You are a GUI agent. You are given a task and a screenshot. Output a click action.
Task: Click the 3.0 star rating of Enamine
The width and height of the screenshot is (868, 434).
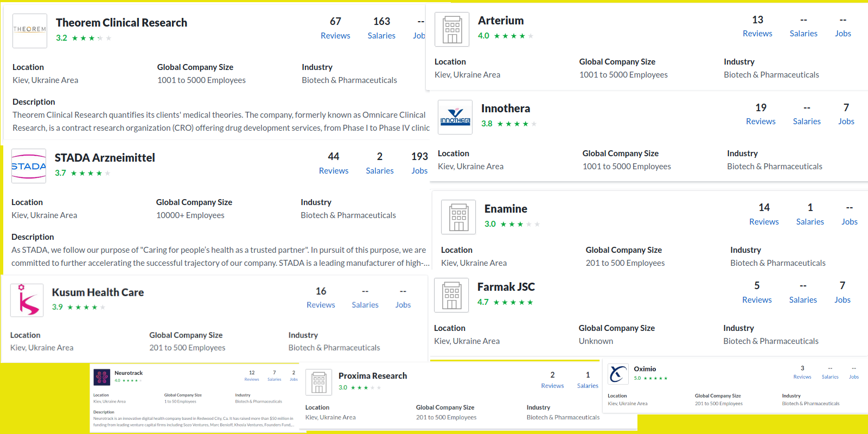tap(512, 224)
